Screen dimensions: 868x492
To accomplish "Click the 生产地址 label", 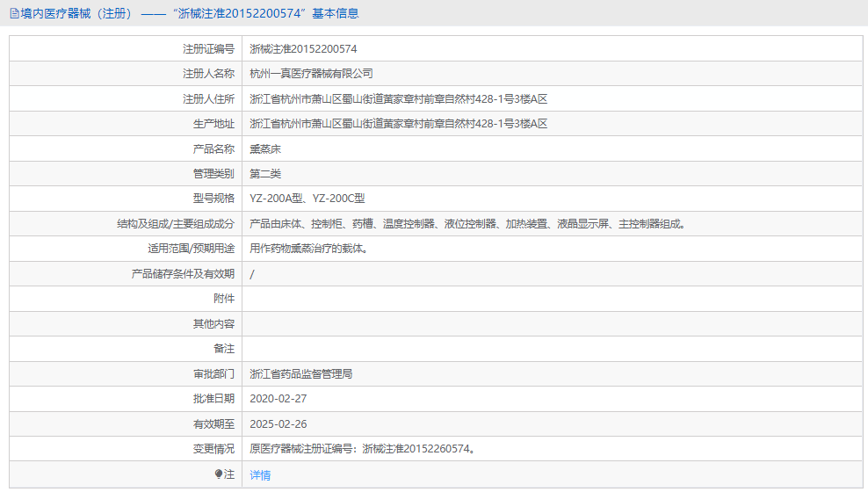I will tap(213, 123).
